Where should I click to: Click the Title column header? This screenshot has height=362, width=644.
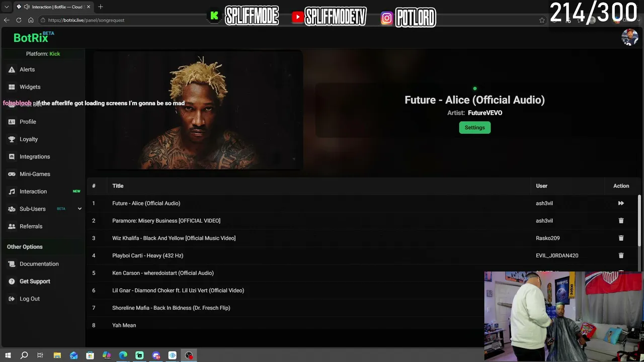[x=118, y=186]
